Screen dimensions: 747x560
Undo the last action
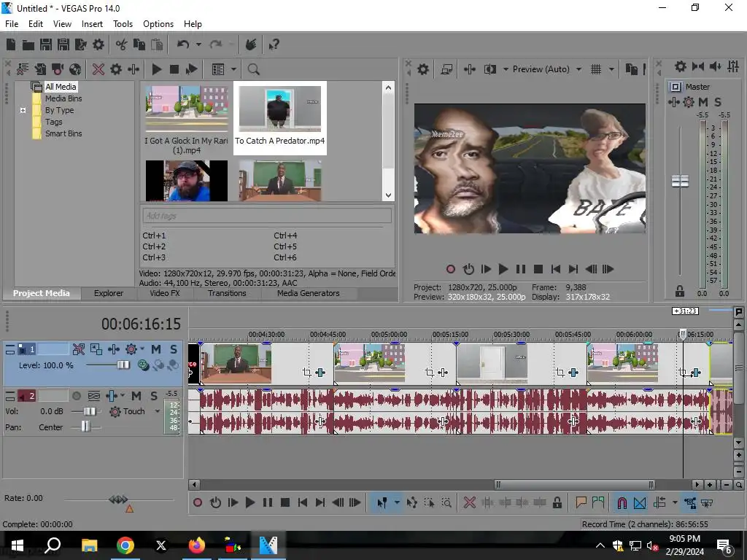183,44
